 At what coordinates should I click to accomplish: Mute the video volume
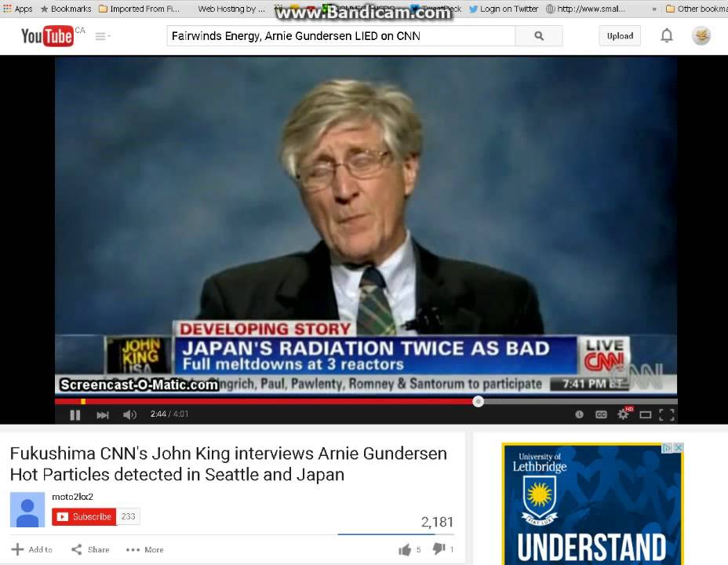coord(129,414)
